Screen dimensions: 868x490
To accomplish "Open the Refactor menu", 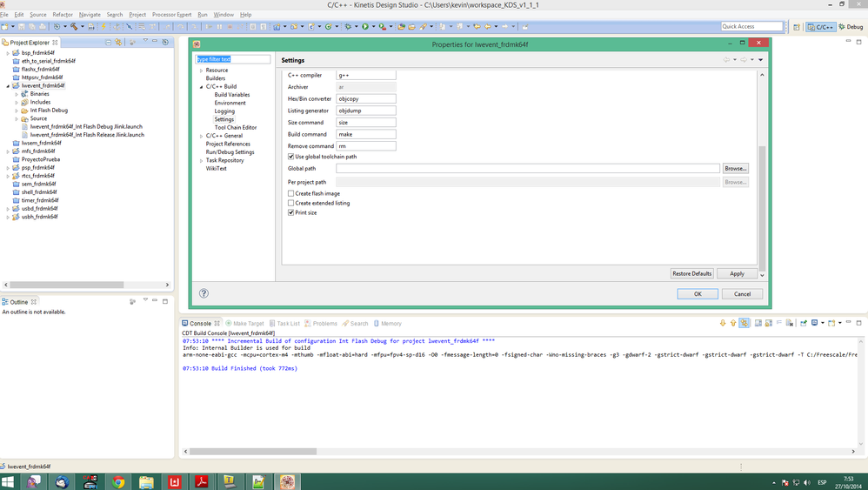I will point(63,15).
